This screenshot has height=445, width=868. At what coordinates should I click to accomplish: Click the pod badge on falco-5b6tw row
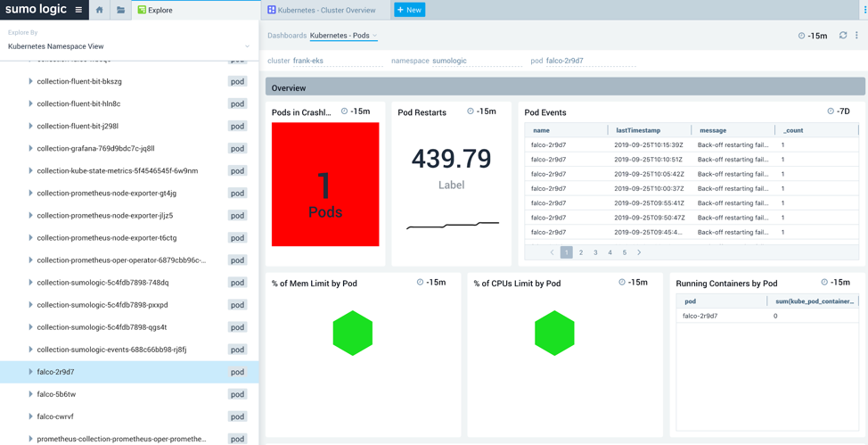point(237,394)
